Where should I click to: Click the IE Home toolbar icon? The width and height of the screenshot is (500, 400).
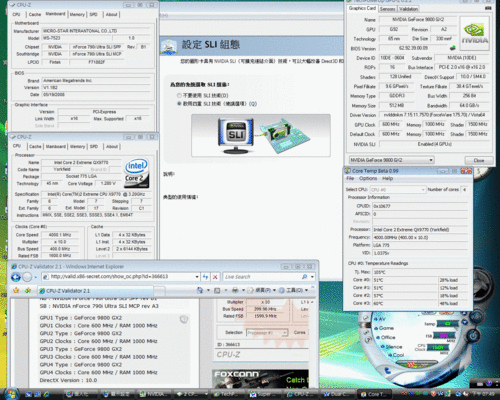[200, 290]
